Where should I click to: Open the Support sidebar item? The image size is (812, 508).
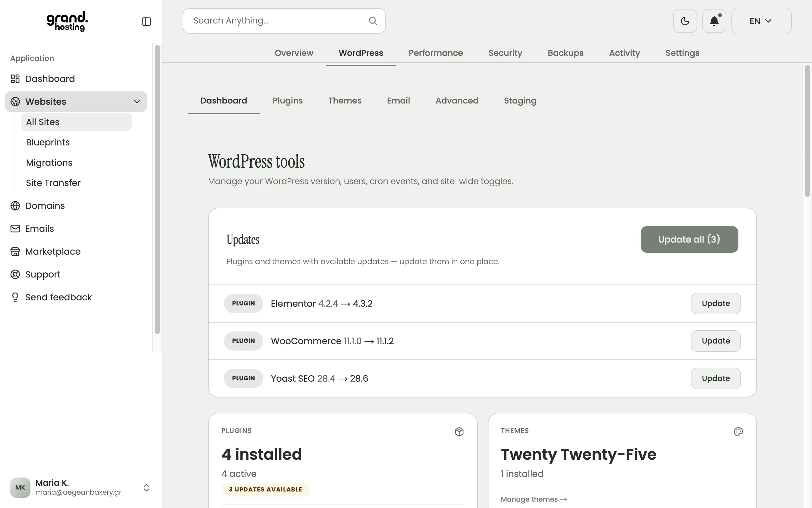point(76,274)
